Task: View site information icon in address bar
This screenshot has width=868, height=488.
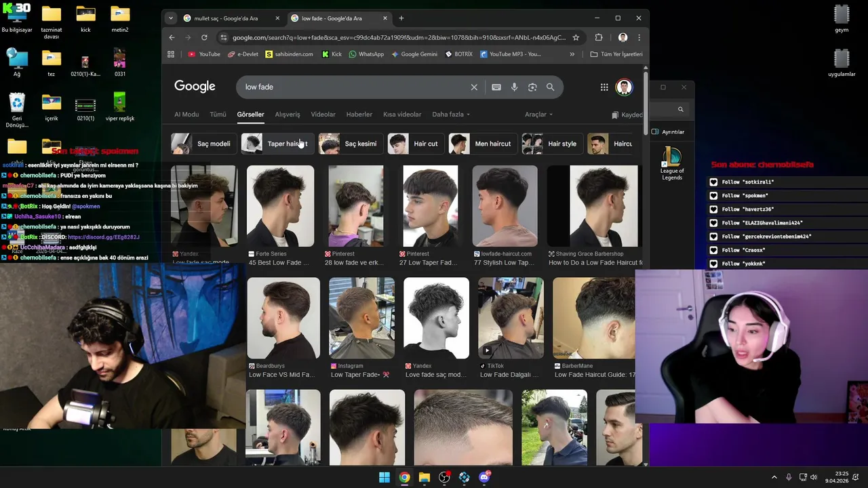Action: [223, 37]
